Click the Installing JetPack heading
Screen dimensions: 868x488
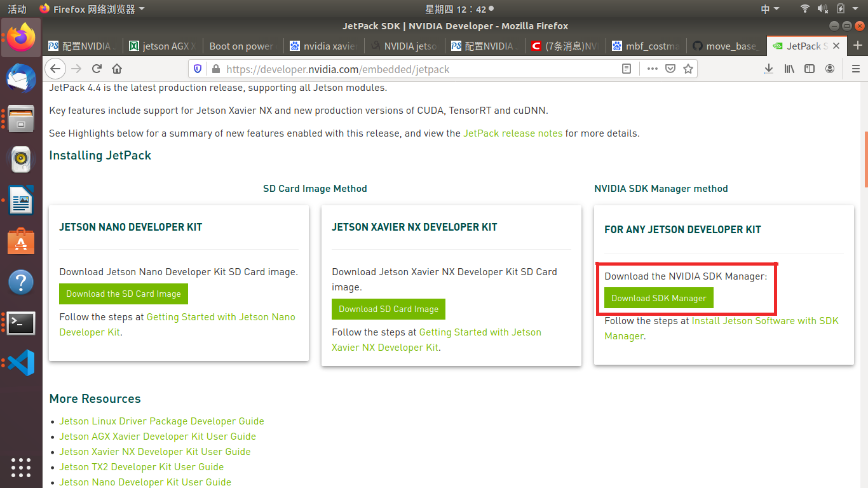[100, 155]
